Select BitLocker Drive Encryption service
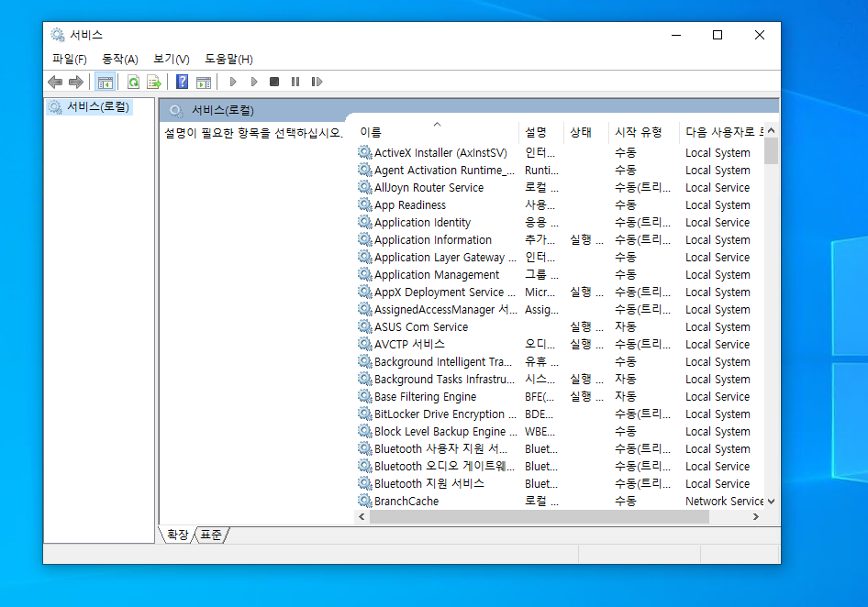This screenshot has height=607, width=868. click(x=559, y=414)
